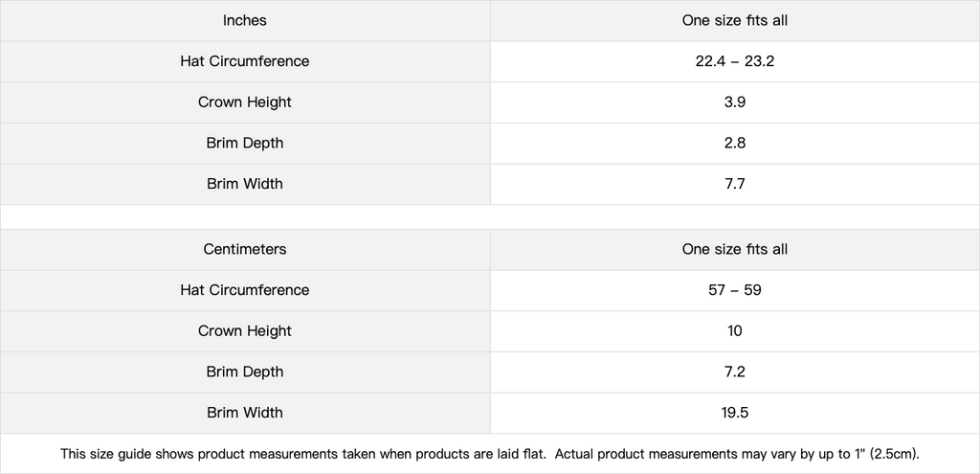Select the 10 crown height value
Viewport: 980px width, 474px height.
click(735, 331)
